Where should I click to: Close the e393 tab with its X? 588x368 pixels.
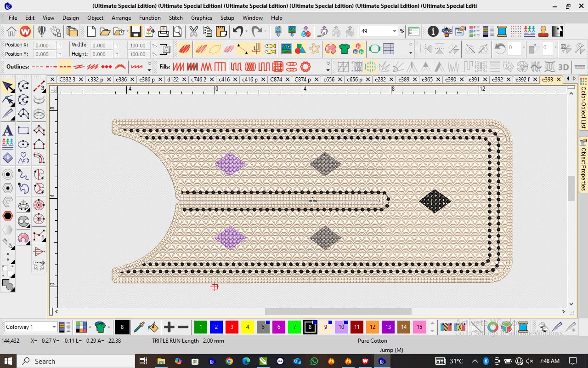(x=559, y=80)
